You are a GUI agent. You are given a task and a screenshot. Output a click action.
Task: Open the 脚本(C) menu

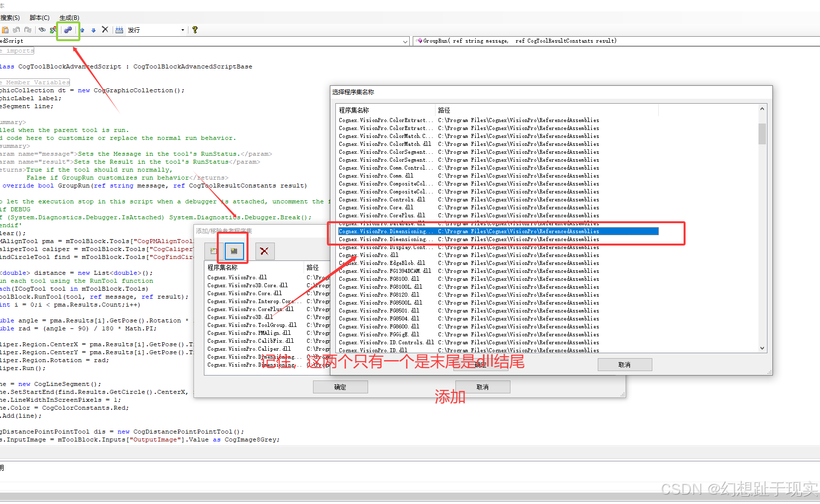coord(39,18)
